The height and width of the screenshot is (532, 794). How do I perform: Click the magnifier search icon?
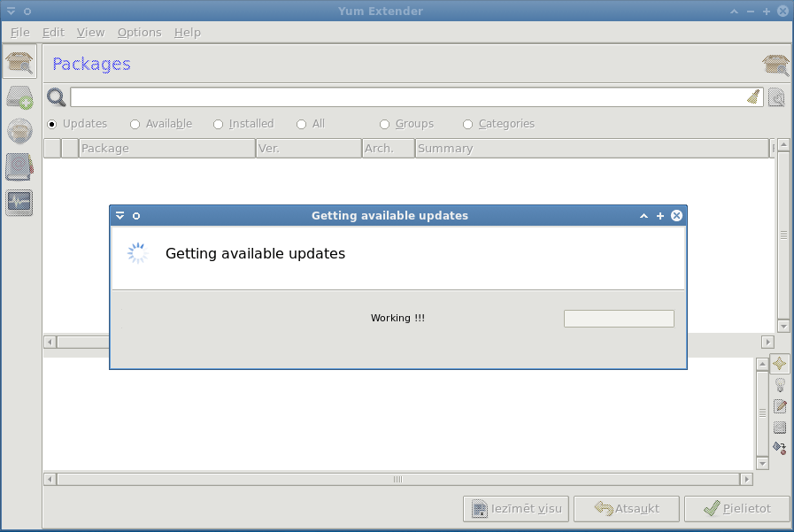pos(56,97)
